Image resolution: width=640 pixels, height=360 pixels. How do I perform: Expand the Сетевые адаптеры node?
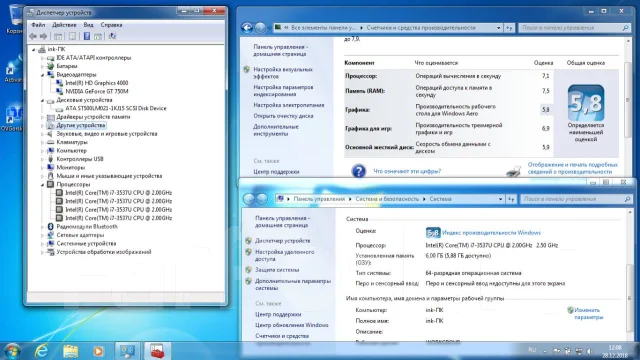[x=42, y=235]
